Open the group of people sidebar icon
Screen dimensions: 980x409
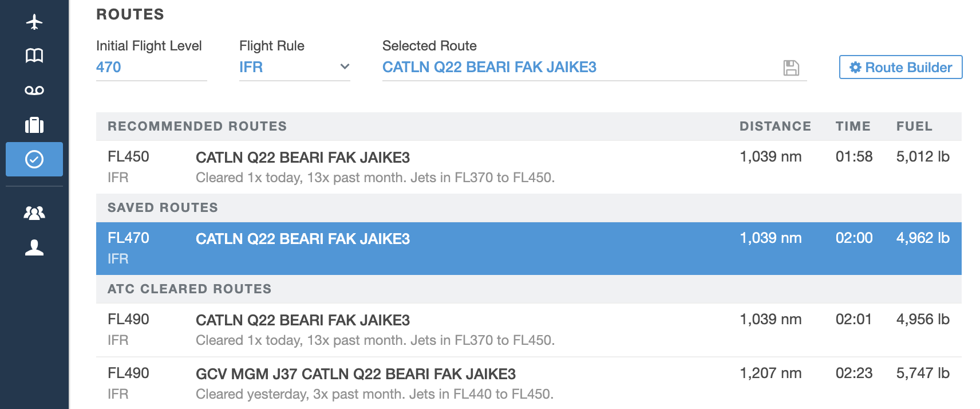point(34,213)
